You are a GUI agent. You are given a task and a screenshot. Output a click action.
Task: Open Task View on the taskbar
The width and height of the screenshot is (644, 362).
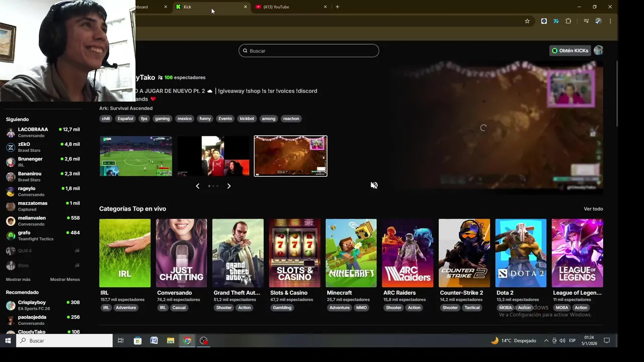[x=121, y=340]
